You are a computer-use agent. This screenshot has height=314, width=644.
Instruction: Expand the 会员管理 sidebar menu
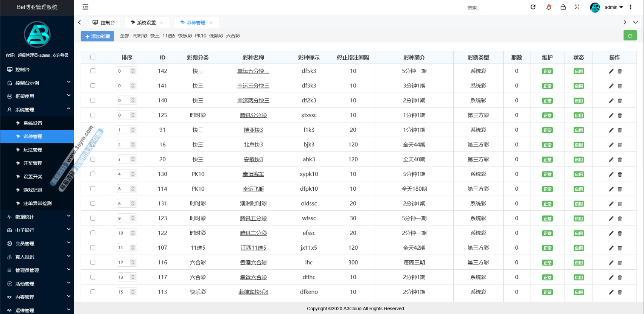(x=37, y=244)
